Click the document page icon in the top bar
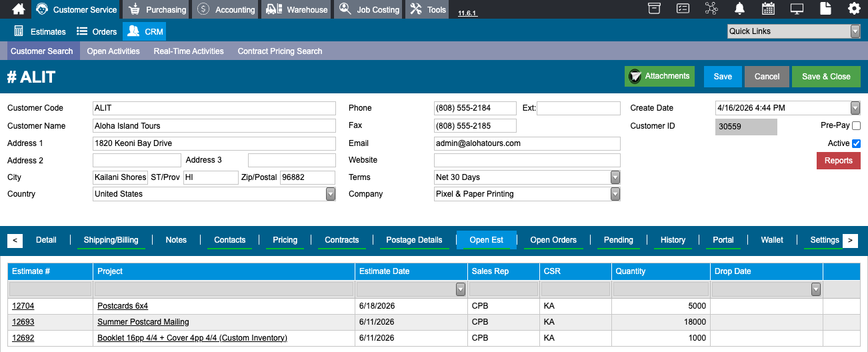This screenshot has height=352, width=868. pos(825,9)
